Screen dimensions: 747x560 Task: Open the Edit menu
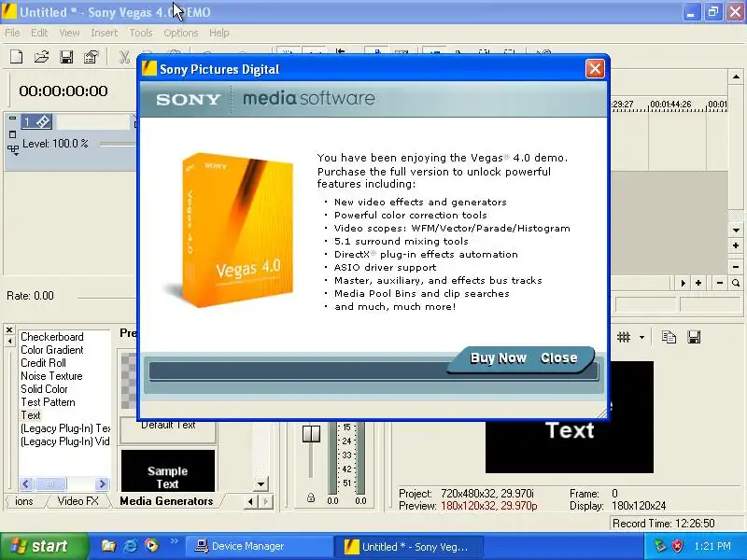[39, 33]
